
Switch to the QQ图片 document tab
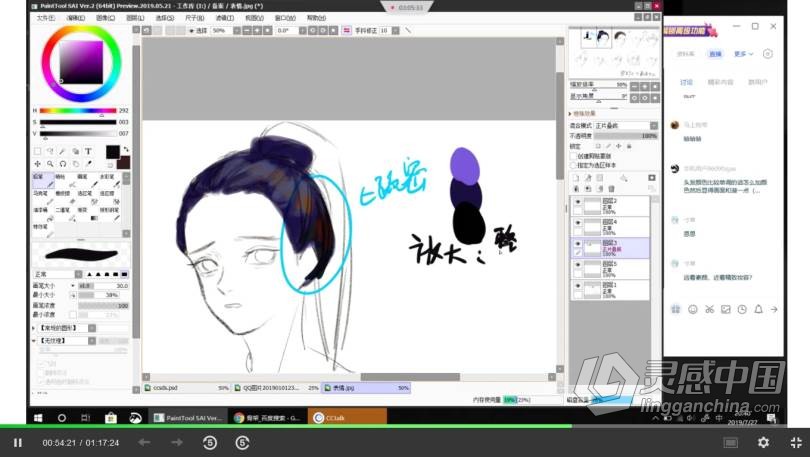(x=276, y=388)
